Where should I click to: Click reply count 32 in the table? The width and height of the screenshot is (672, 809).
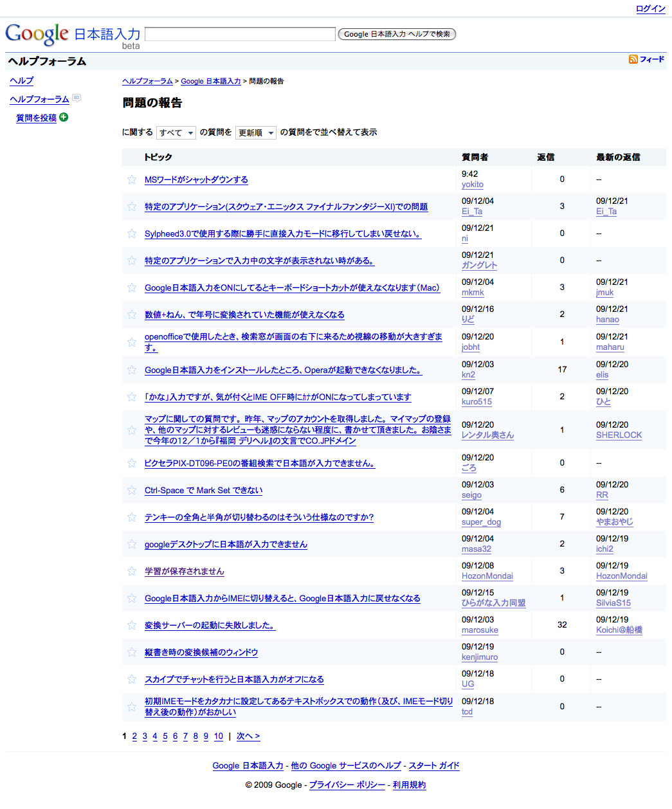[562, 625]
